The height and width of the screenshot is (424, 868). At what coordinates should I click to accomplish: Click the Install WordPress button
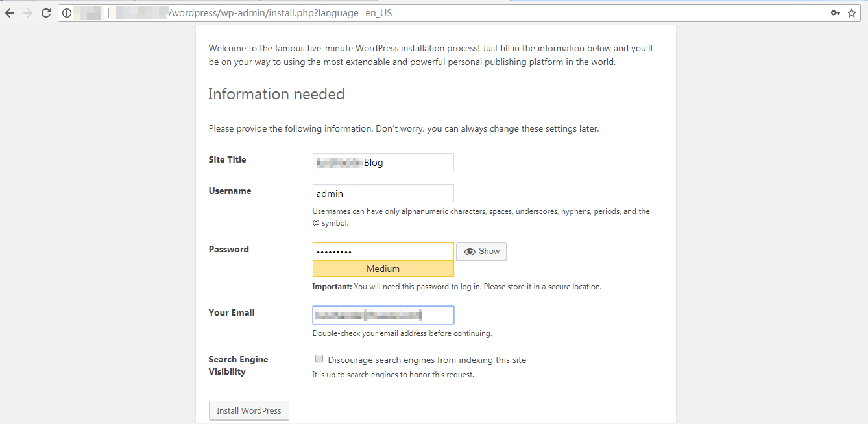tap(249, 410)
